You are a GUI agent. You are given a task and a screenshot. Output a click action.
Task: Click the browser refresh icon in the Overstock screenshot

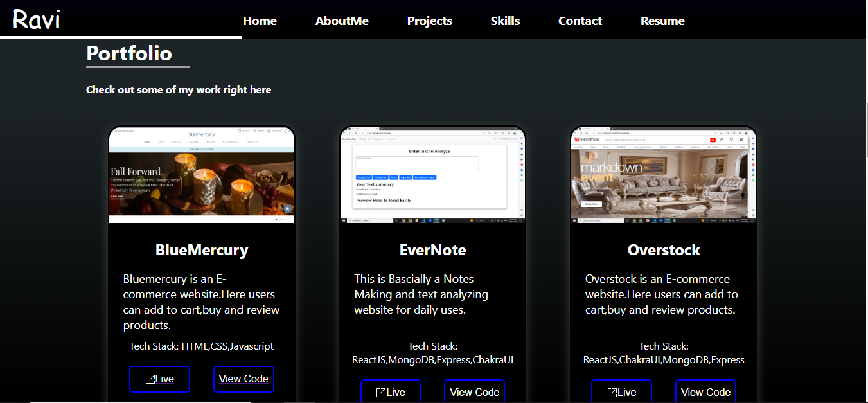pyautogui.click(x=581, y=133)
